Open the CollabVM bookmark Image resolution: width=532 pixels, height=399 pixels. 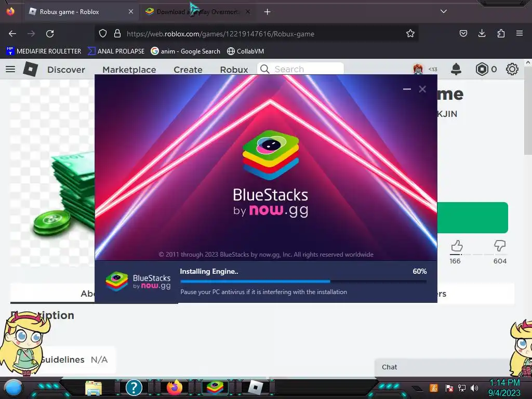click(x=245, y=51)
